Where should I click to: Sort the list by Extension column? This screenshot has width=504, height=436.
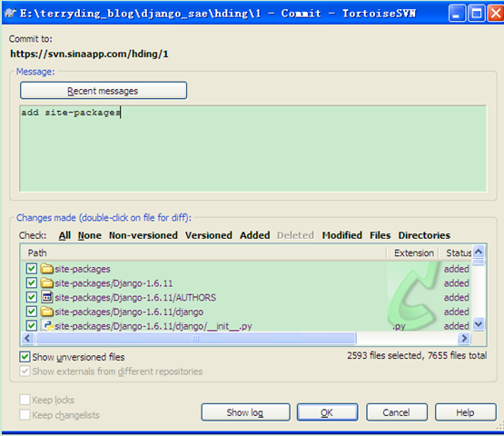[414, 253]
